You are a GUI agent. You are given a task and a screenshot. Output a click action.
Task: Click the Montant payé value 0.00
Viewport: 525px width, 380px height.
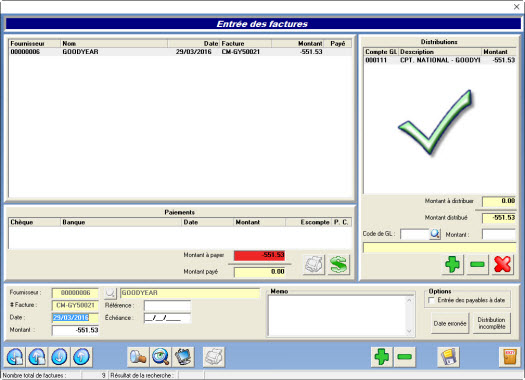(x=259, y=272)
